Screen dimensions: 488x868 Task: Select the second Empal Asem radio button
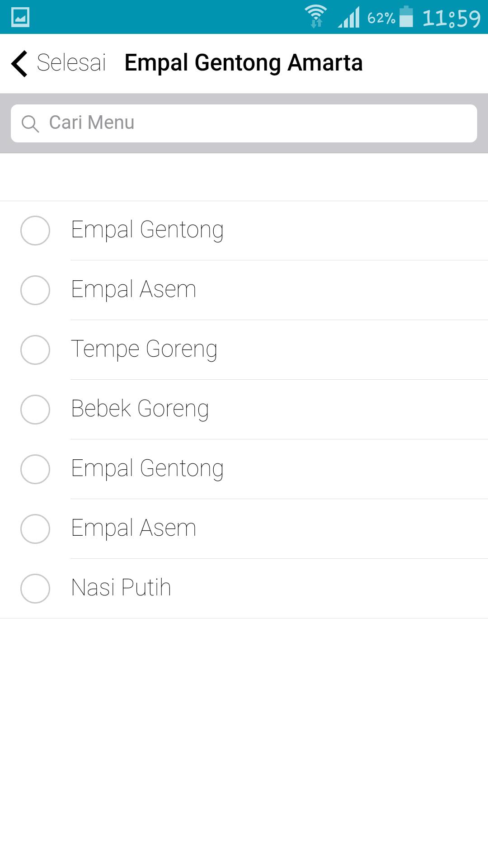[x=35, y=529]
